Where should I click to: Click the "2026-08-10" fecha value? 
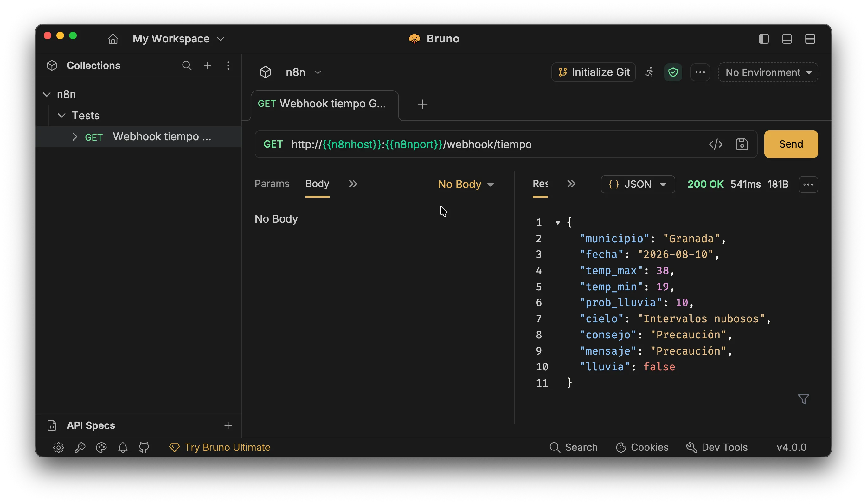coord(675,255)
